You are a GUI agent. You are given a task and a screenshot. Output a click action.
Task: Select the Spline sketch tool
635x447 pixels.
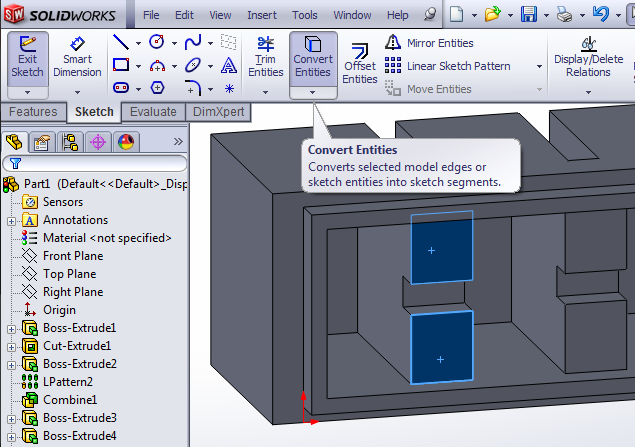(193, 42)
